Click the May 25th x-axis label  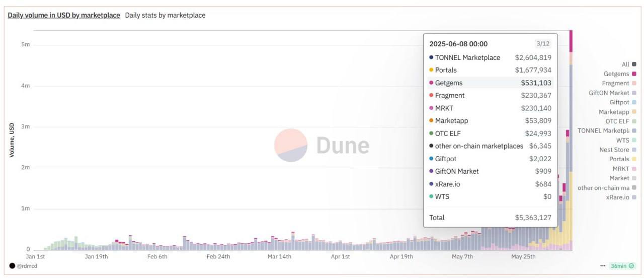(x=523, y=256)
